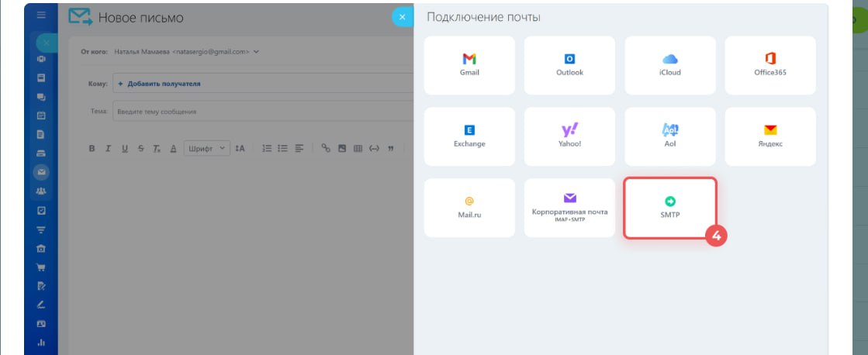Open the text color picker icon
The height and width of the screenshot is (355, 868).
(x=173, y=148)
